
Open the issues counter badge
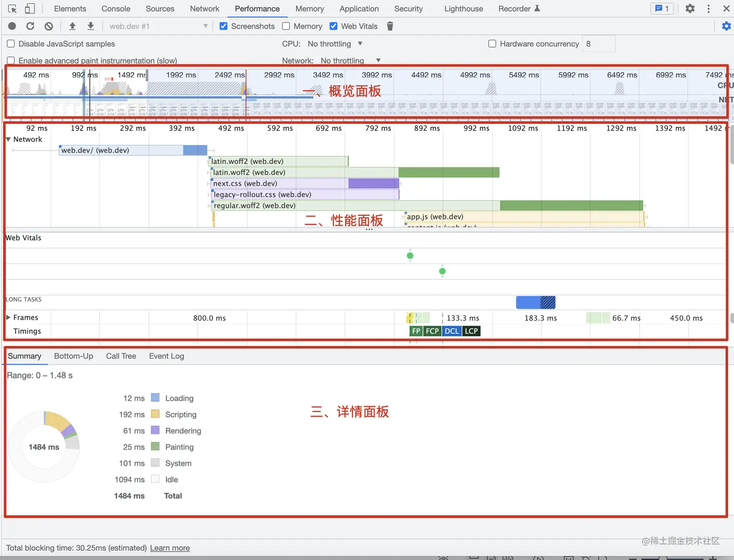662,9
